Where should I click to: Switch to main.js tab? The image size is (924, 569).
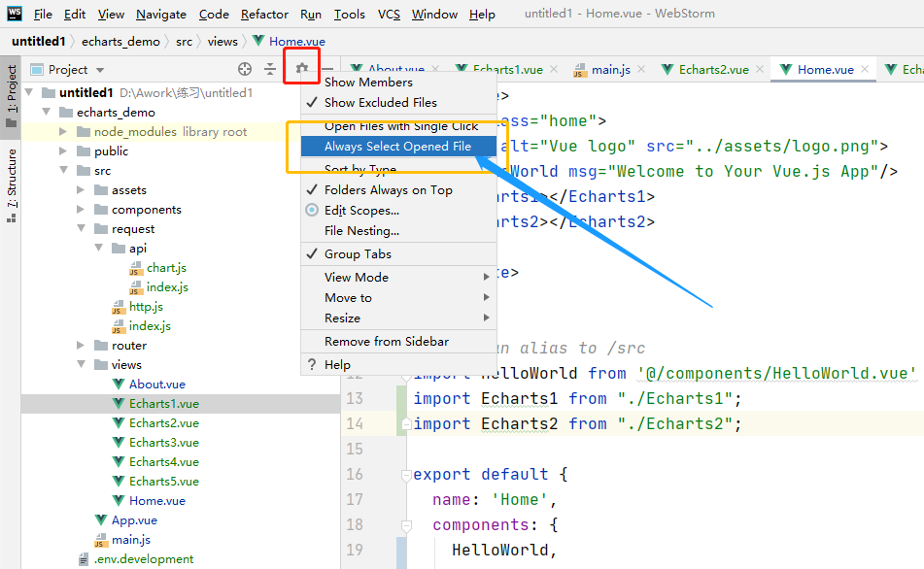pyautogui.click(x=610, y=70)
